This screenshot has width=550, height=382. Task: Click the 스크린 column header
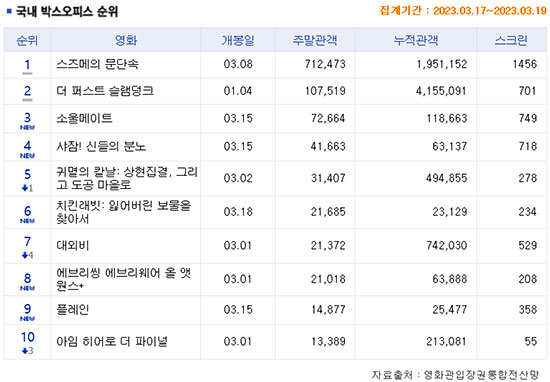coord(511,40)
